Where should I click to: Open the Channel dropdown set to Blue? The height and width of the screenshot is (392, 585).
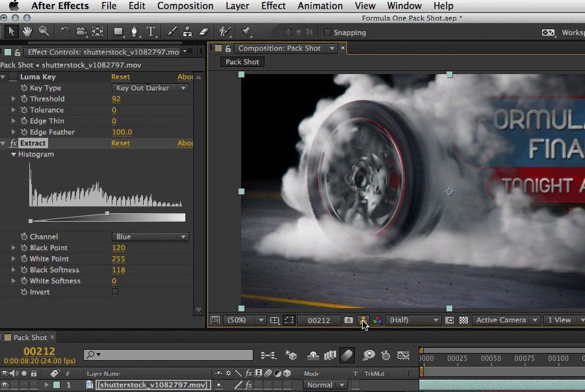point(150,237)
